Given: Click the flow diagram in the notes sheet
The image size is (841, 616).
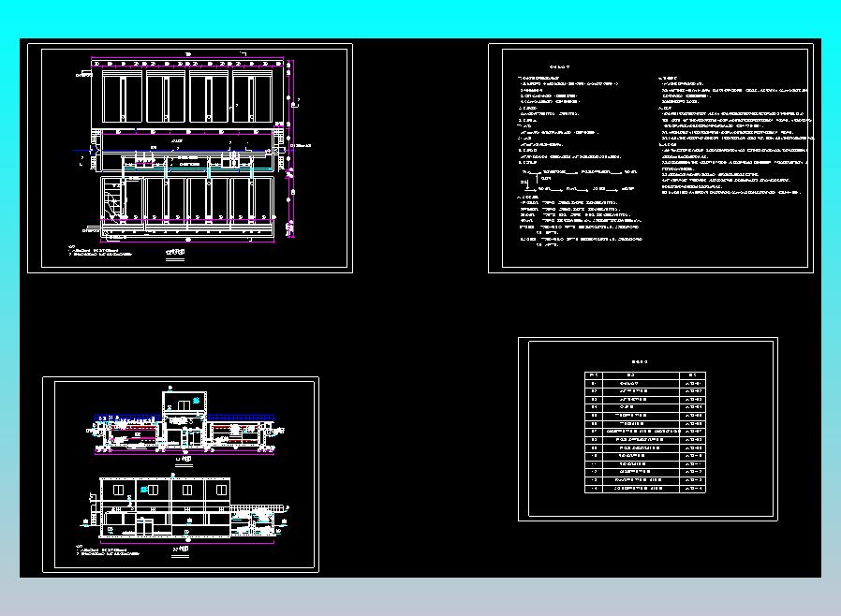Looking at the screenshot, I should tap(578, 181).
